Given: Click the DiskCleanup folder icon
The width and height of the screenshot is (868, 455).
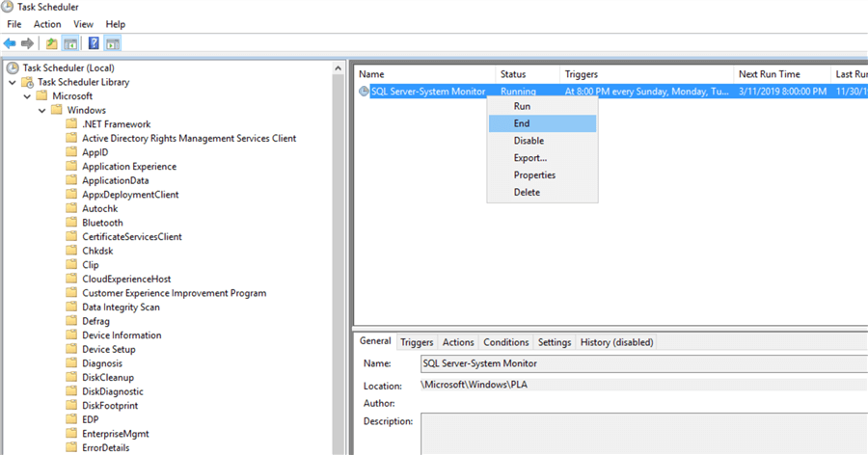Looking at the screenshot, I should pos(71,378).
